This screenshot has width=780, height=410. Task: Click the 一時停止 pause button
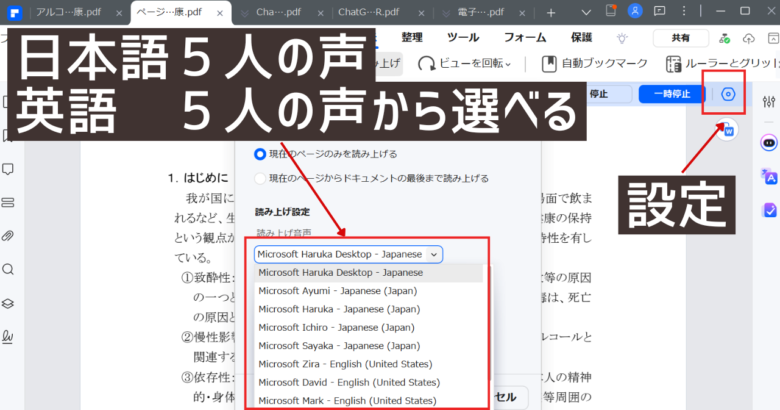(x=672, y=94)
